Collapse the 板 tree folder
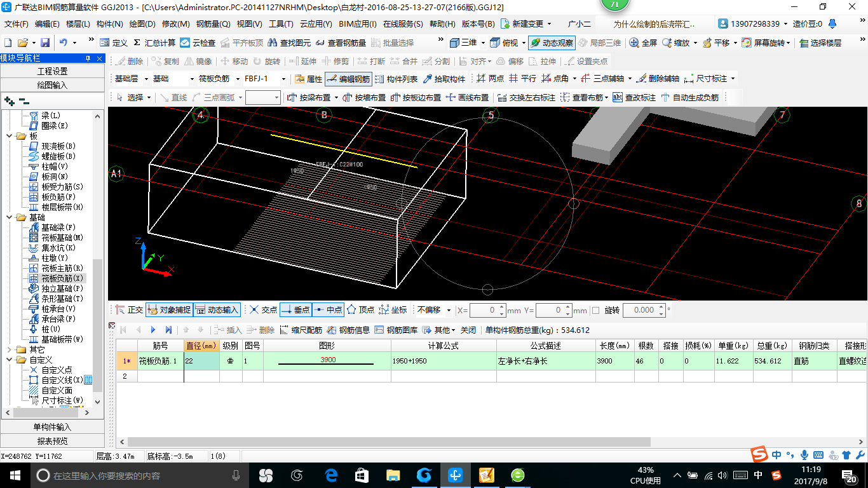The image size is (868, 488). tap(9, 136)
